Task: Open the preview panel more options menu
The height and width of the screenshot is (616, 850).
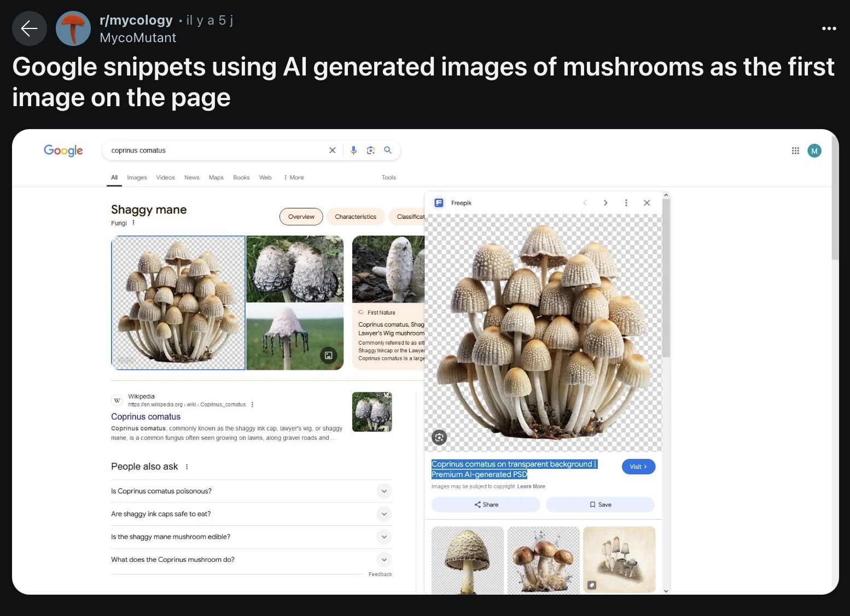Action: (626, 203)
